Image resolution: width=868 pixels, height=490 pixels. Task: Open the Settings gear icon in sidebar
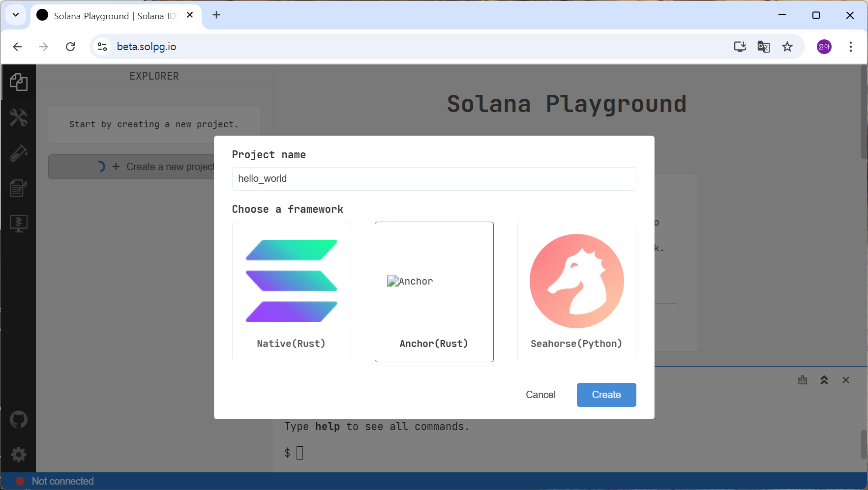[19, 455]
